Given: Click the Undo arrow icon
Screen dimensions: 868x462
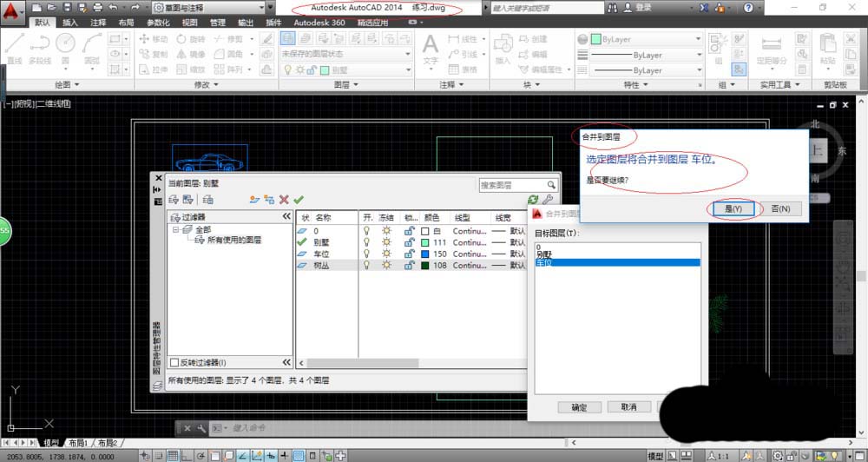Looking at the screenshot, I should 114,8.
